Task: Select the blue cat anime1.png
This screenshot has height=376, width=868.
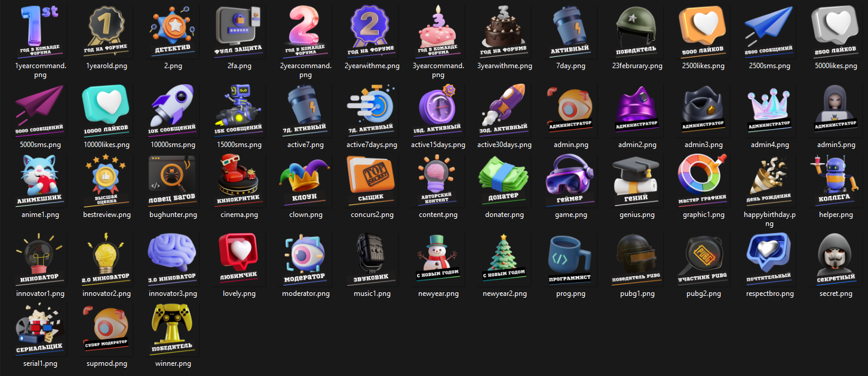Action: coord(41,181)
